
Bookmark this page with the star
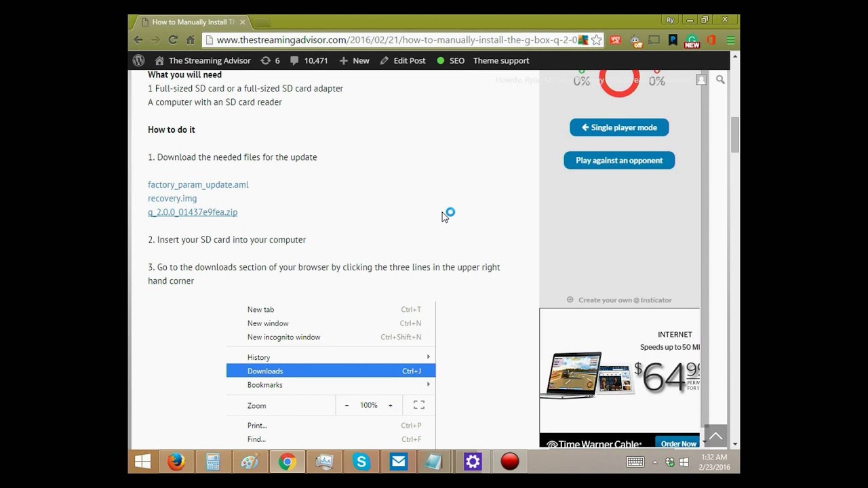[596, 40]
